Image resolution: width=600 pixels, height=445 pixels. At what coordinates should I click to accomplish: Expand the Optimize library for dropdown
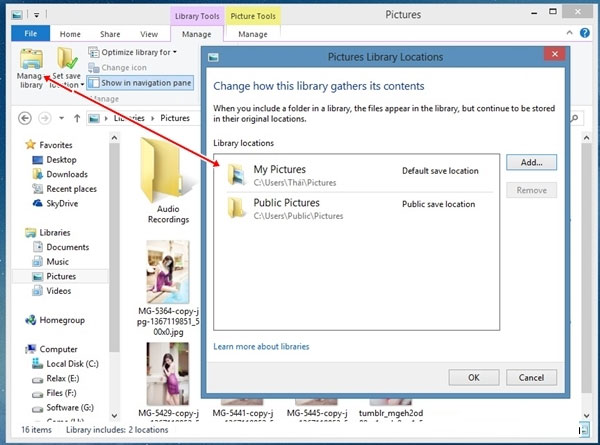[175, 52]
